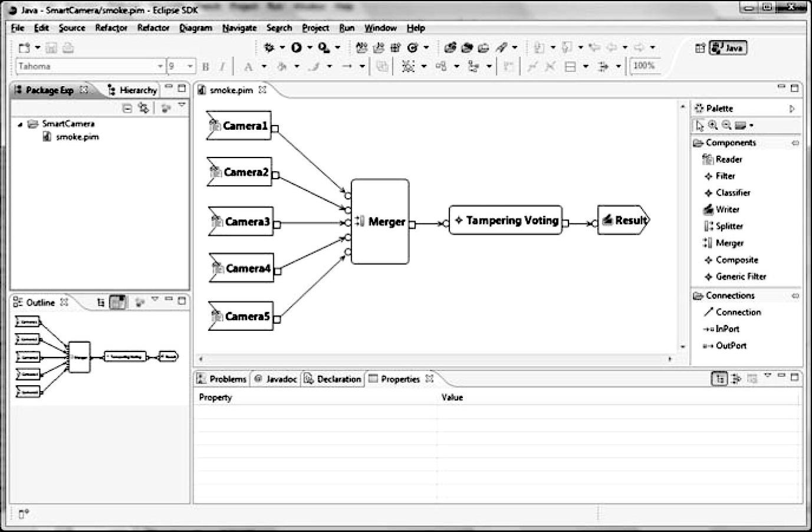This screenshot has height=532, width=812.
Task: Pick the Classifier component tool
Action: click(x=727, y=193)
